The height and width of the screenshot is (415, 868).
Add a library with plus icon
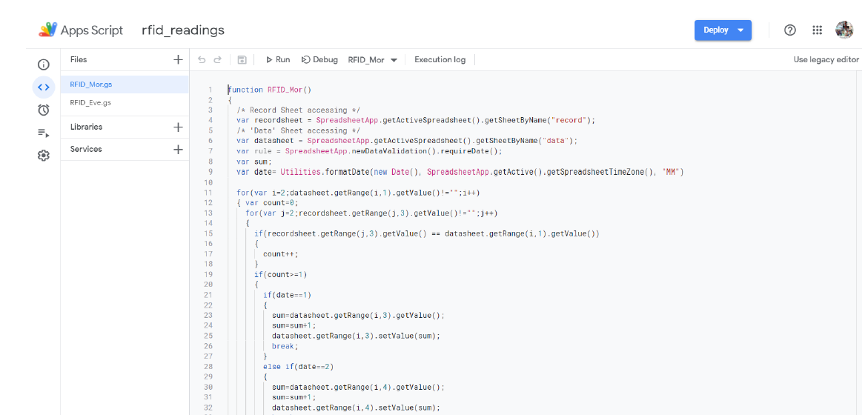178,127
